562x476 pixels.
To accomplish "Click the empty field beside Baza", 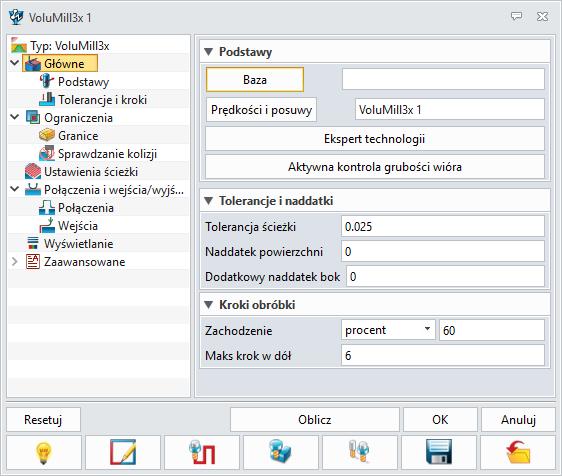I will point(443,79).
